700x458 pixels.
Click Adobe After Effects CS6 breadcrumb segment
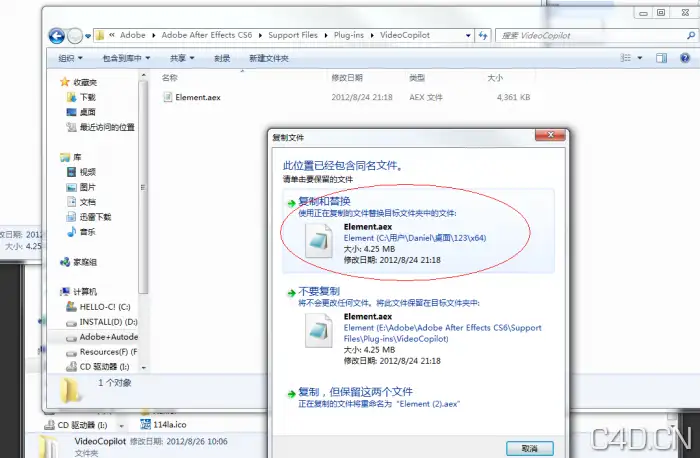[x=207, y=35]
